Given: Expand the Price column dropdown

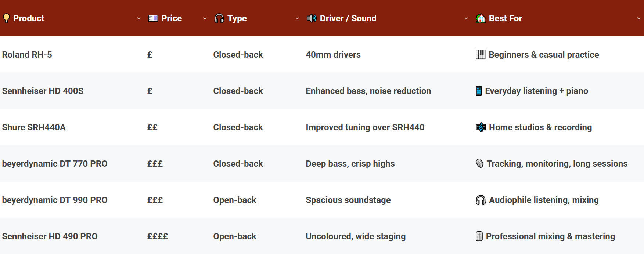Looking at the screenshot, I should (205, 18).
